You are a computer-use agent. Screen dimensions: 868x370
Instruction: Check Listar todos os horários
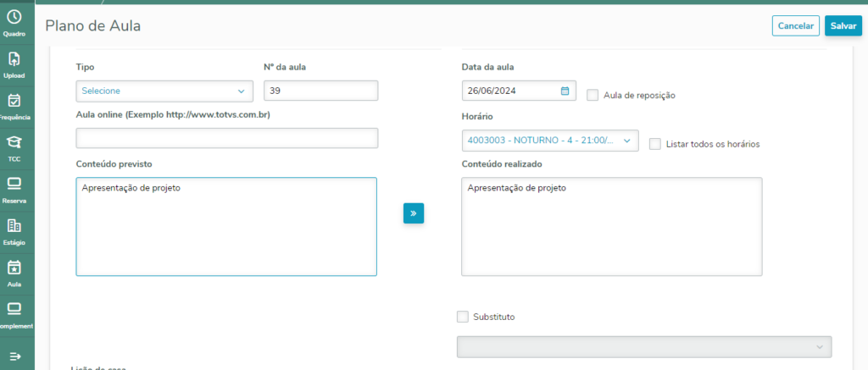pyautogui.click(x=655, y=144)
